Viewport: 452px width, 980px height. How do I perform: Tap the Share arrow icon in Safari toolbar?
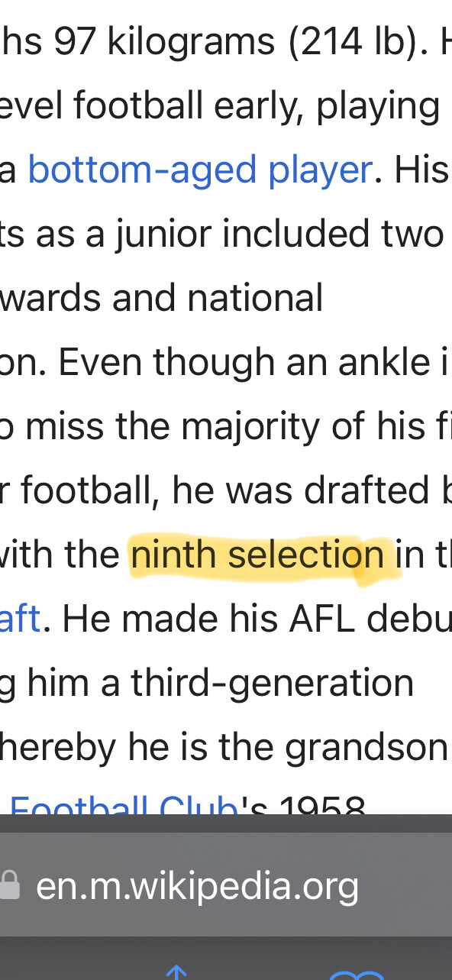pyautogui.click(x=176, y=972)
